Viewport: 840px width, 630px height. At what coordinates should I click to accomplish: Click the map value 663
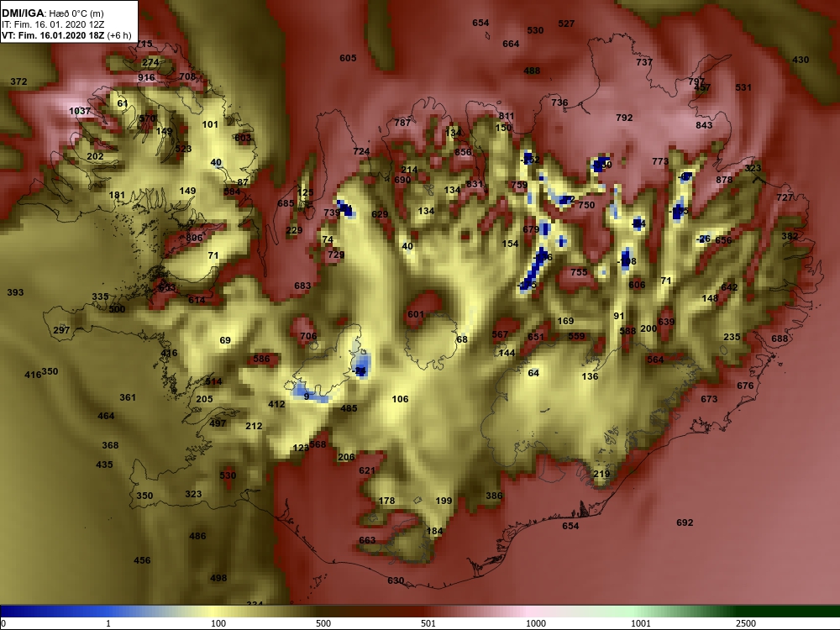click(367, 540)
